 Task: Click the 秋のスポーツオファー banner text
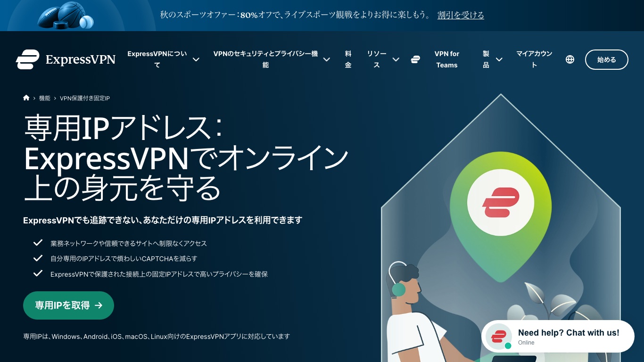295,15
